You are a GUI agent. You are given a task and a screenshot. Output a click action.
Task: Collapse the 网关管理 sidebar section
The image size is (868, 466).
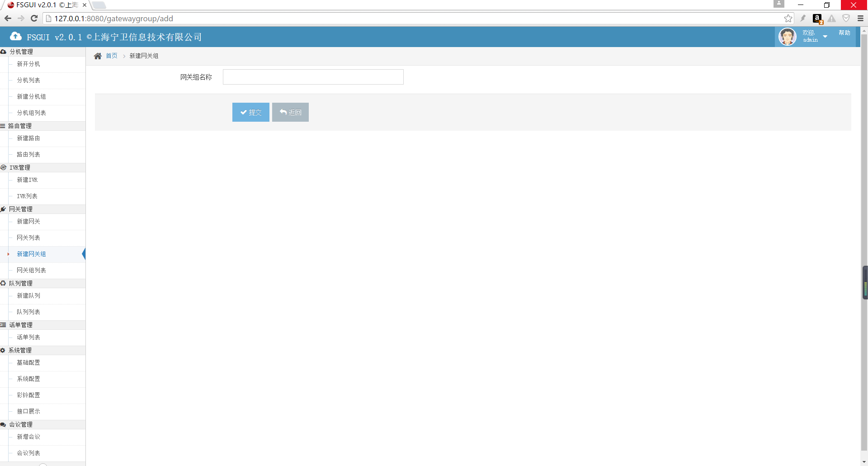click(21, 209)
